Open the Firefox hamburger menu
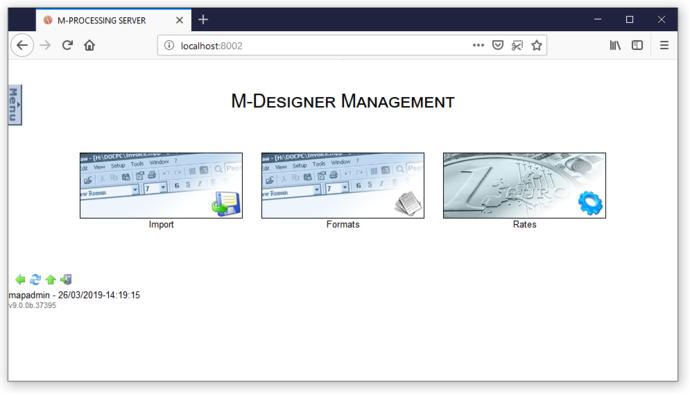The height and width of the screenshot is (394, 690). 664,45
